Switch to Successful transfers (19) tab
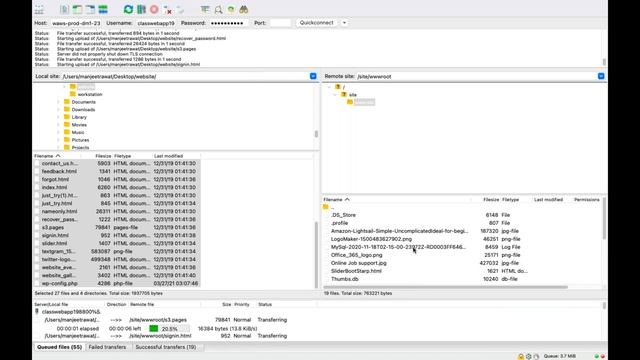640x360 pixels. (x=166, y=347)
